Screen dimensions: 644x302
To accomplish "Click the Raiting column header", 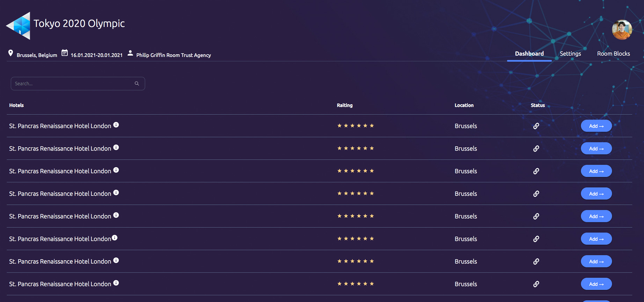I will click(345, 105).
